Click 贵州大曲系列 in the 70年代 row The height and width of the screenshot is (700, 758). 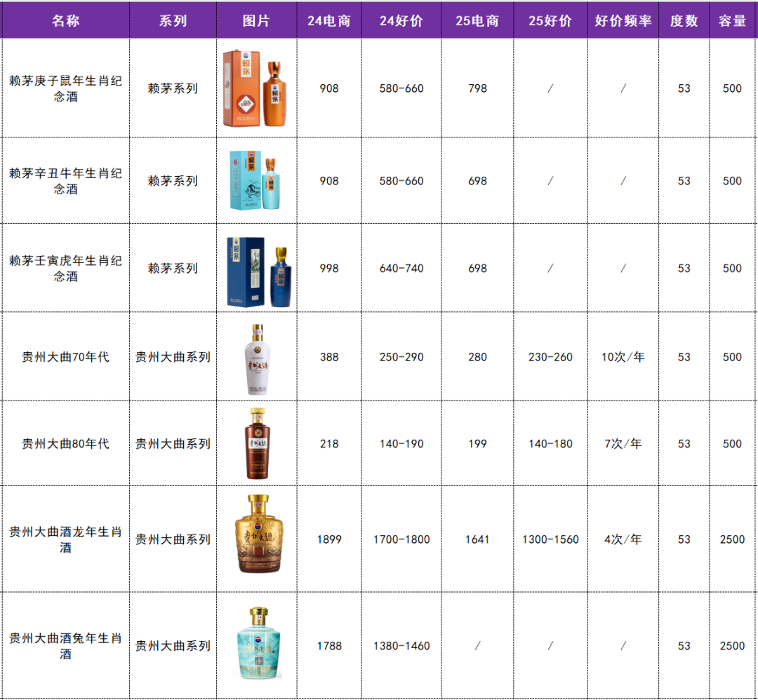coord(173,357)
